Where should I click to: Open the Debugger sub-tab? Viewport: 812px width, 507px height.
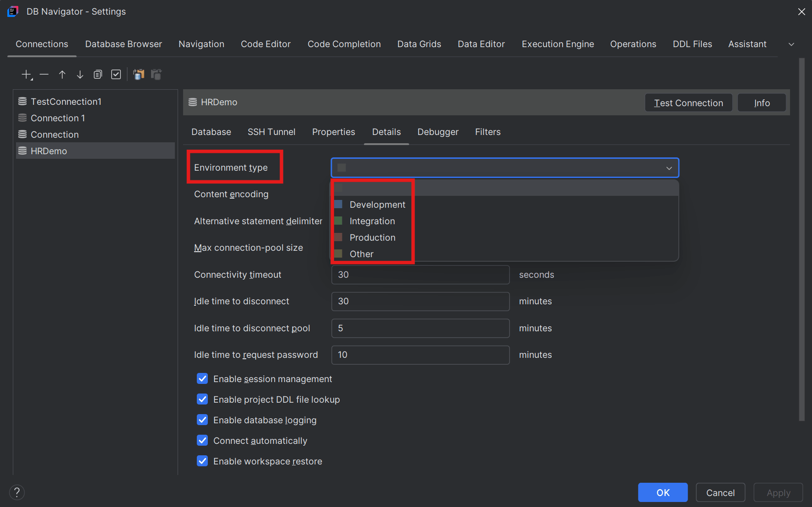click(x=438, y=132)
